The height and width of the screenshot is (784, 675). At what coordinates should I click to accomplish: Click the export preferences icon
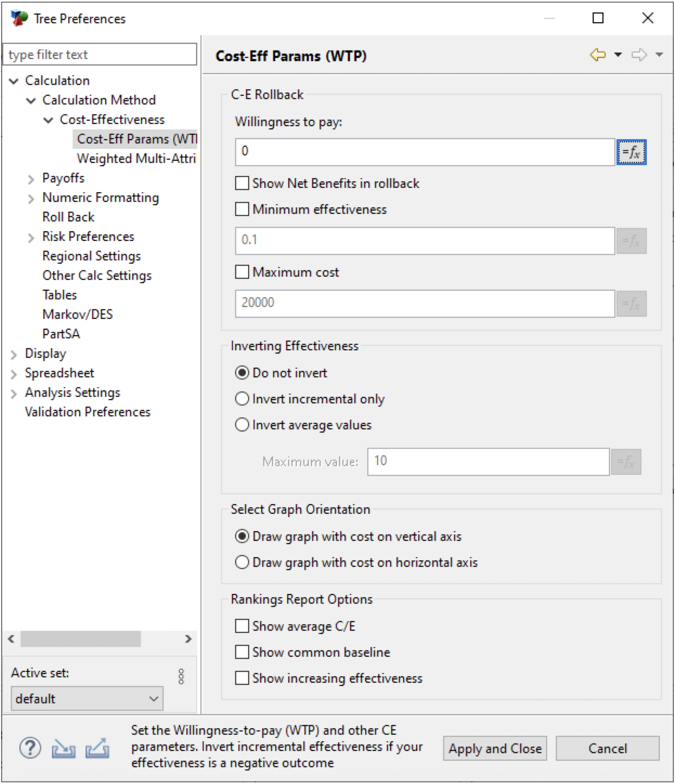pyautogui.click(x=97, y=749)
